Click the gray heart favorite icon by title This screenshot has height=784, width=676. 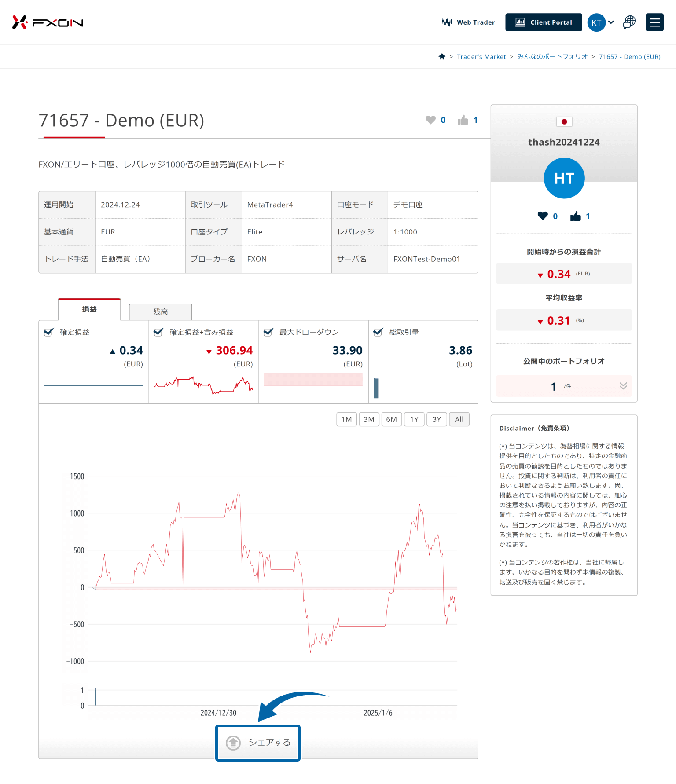click(430, 120)
